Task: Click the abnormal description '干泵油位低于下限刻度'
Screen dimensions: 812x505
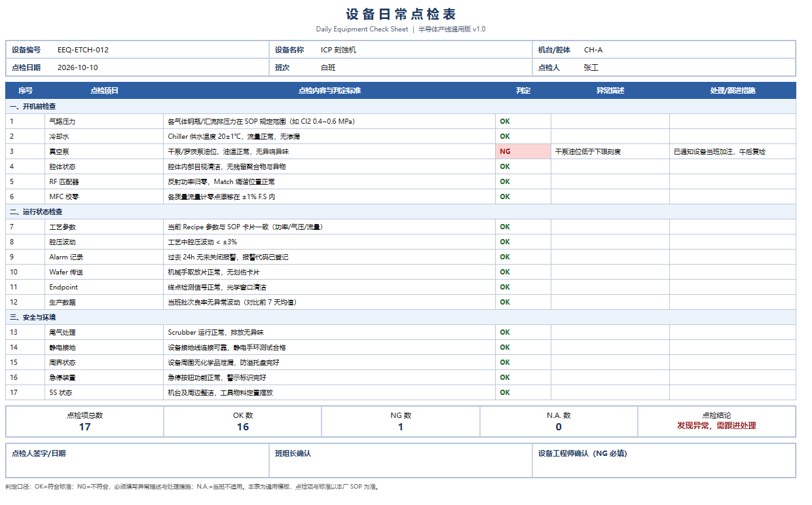Action: click(587, 151)
